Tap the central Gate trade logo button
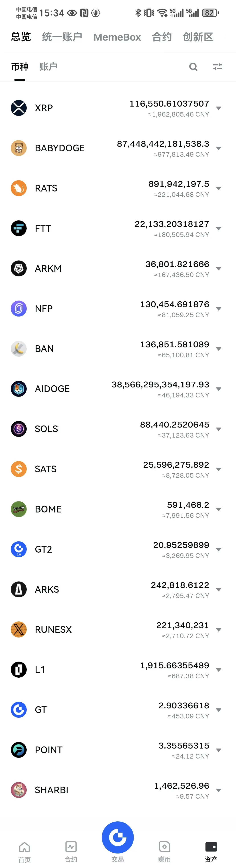The width and height of the screenshot is (236, 868). tap(118, 837)
